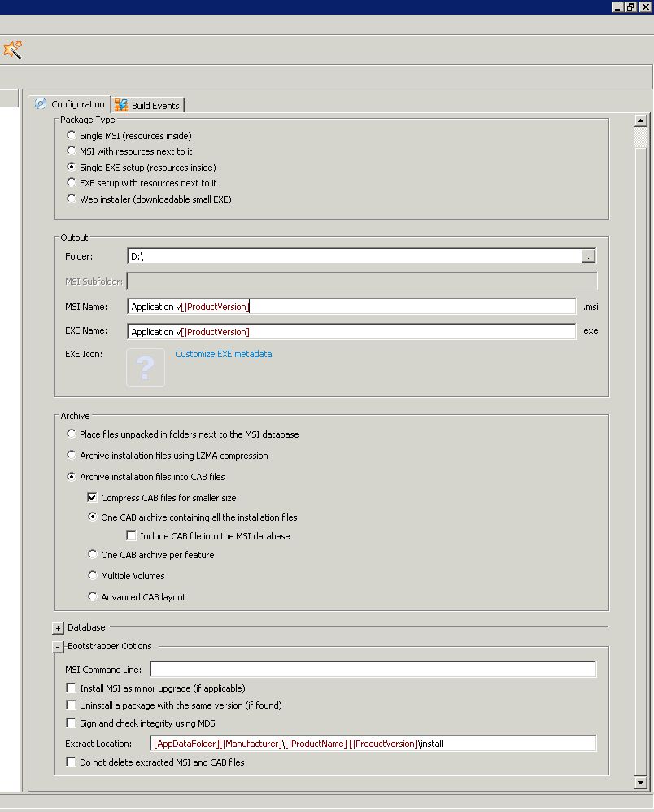Click the Extract Location input field

(x=373, y=744)
